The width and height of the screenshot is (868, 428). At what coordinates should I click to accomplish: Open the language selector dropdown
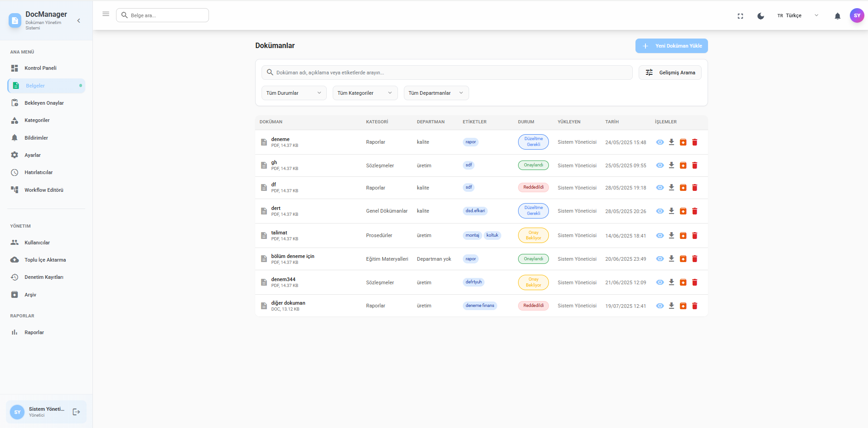click(798, 15)
